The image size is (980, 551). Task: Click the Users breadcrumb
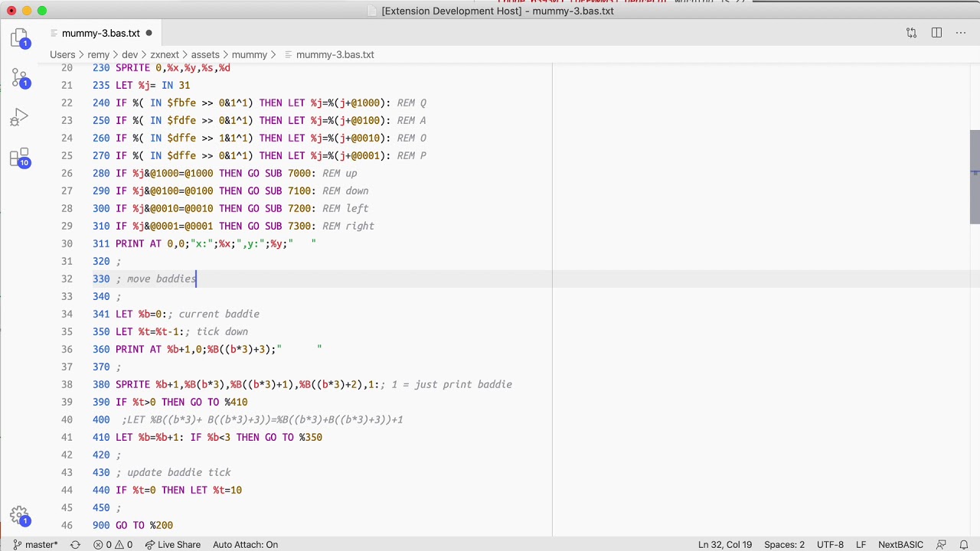[x=63, y=54]
